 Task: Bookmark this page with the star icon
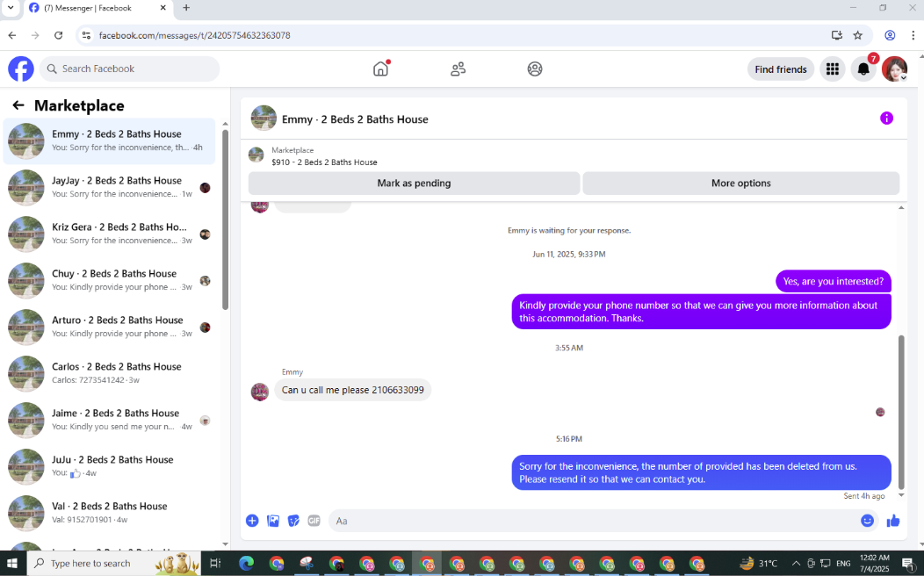[858, 35]
